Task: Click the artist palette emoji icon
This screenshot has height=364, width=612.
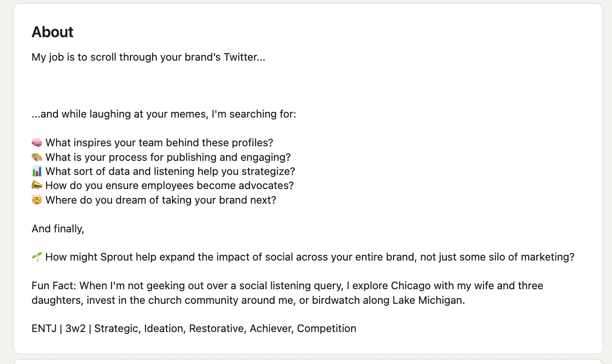Action: pyautogui.click(x=37, y=157)
